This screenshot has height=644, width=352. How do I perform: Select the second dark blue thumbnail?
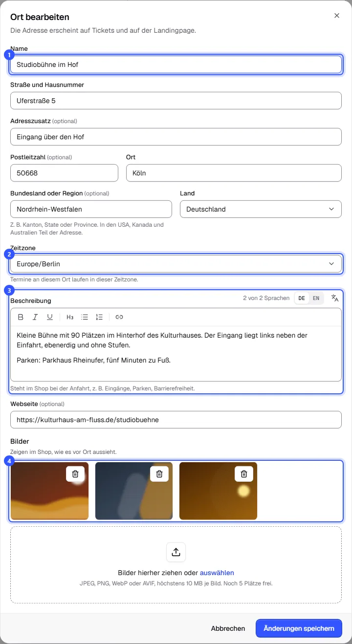(x=134, y=491)
